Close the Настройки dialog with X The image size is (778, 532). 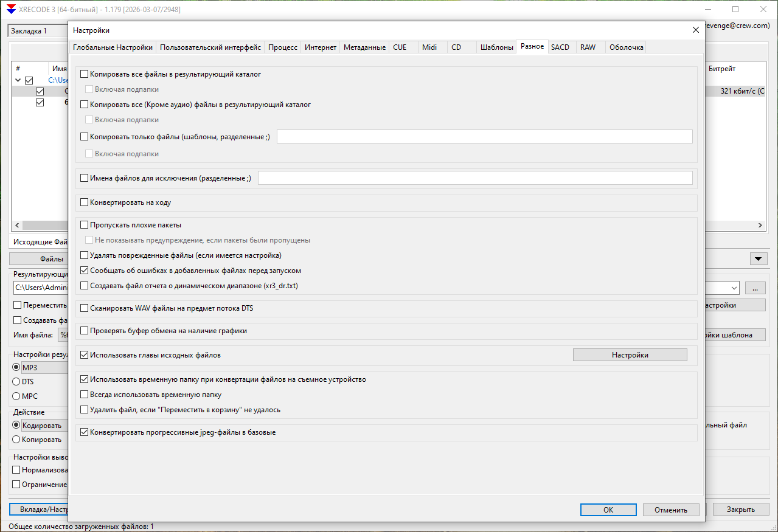pos(696,30)
